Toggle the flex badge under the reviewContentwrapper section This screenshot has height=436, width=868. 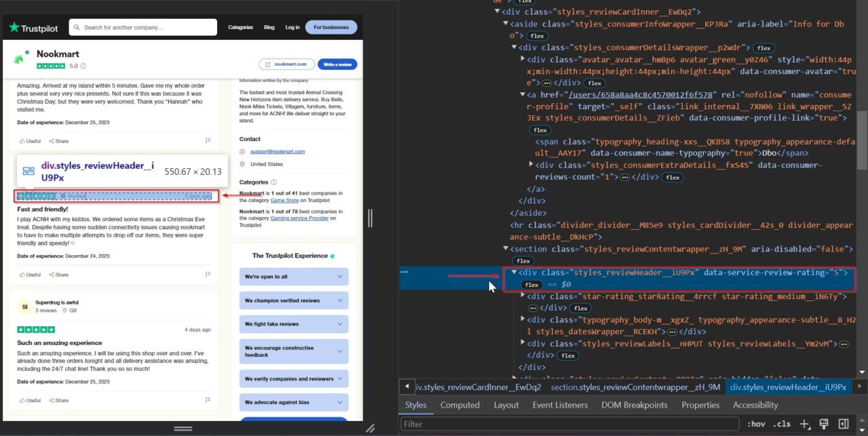point(523,260)
